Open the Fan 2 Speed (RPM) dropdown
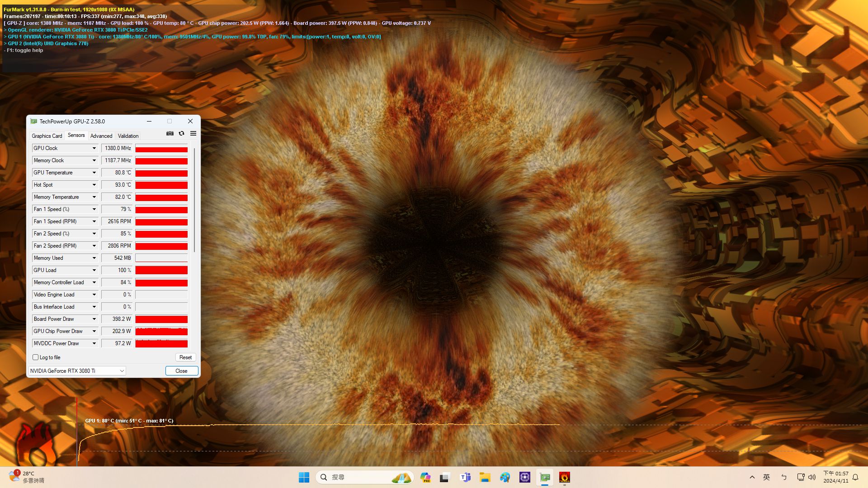Screen dimensions: 868x488 (94, 246)
